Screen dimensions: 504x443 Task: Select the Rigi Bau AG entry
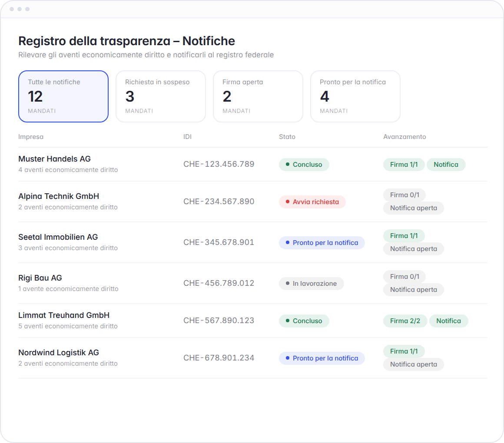click(252, 283)
